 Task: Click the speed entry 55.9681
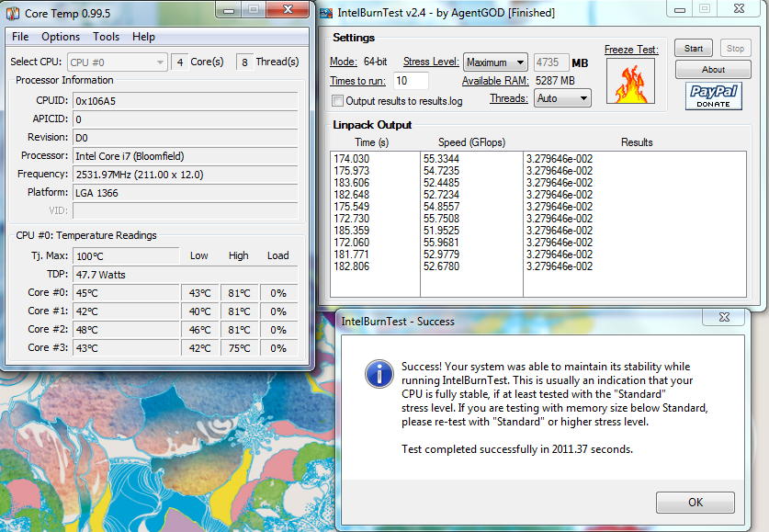pyautogui.click(x=441, y=243)
